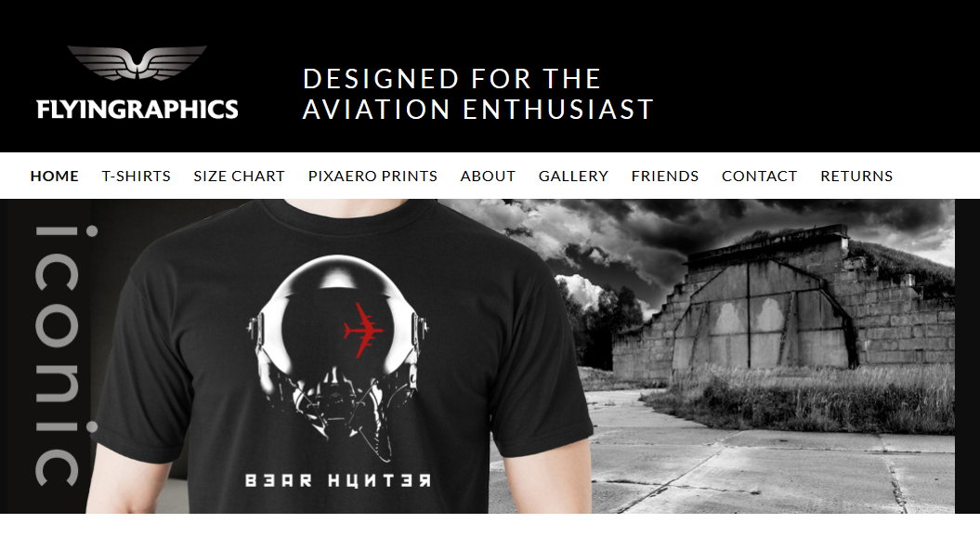Open the SIZE CHART page
The width and height of the screenshot is (980, 537).
240,177
